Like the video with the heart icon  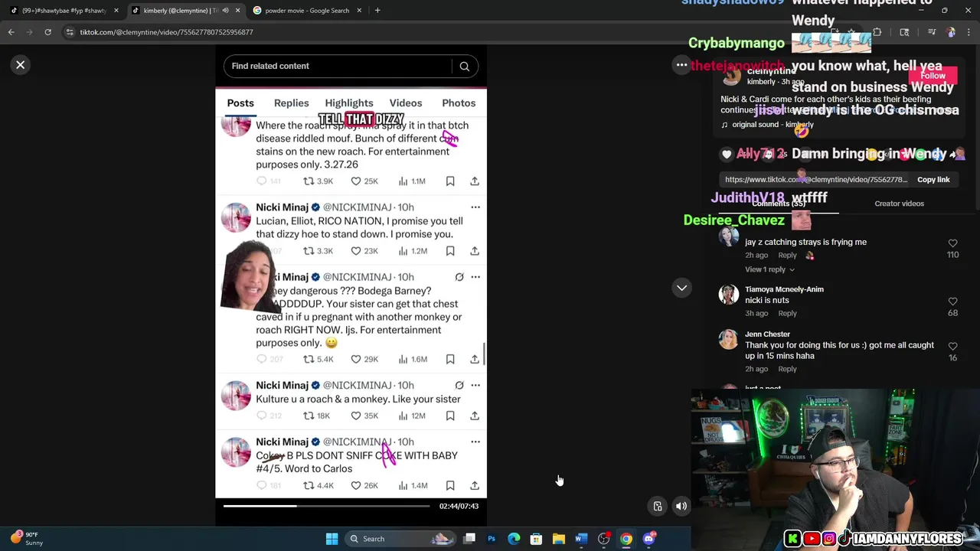727,154
